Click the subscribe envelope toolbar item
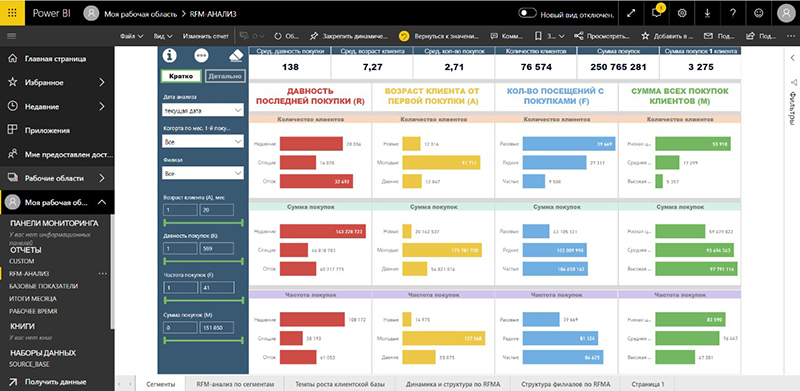 tap(719, 36)
